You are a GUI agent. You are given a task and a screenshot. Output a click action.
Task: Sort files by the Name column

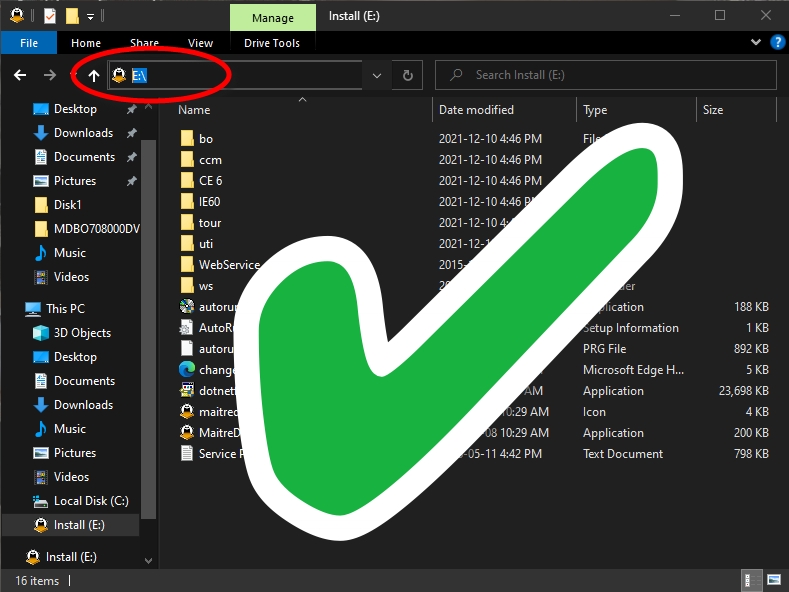click(x=195, y=110)
